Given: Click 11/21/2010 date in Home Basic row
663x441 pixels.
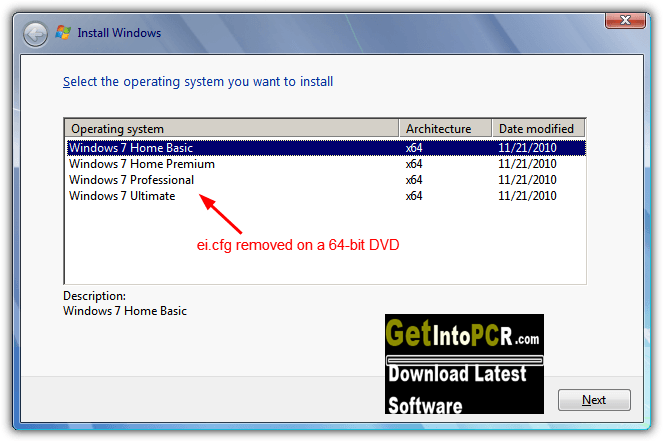Looking at the screenshot, I should click(527, 148).
